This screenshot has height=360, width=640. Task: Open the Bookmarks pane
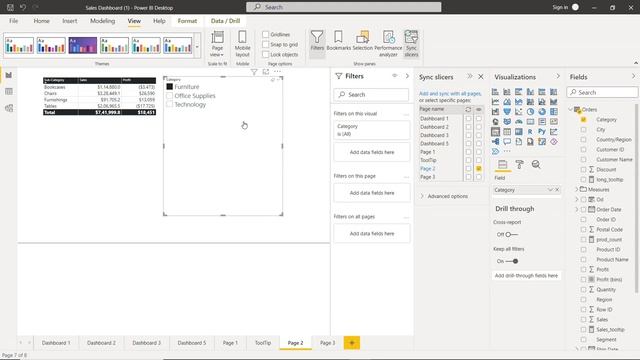[338, 41]
